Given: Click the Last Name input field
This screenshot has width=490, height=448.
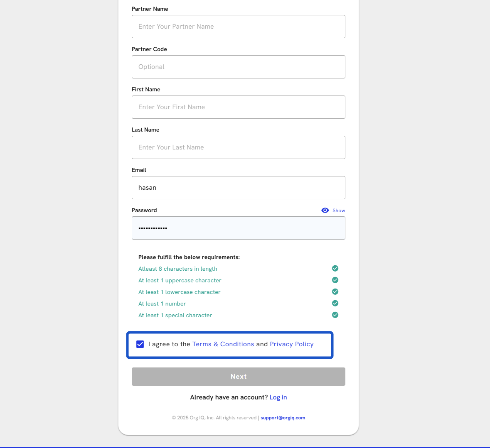Looking at the screenshot, I should coord(238,147).
